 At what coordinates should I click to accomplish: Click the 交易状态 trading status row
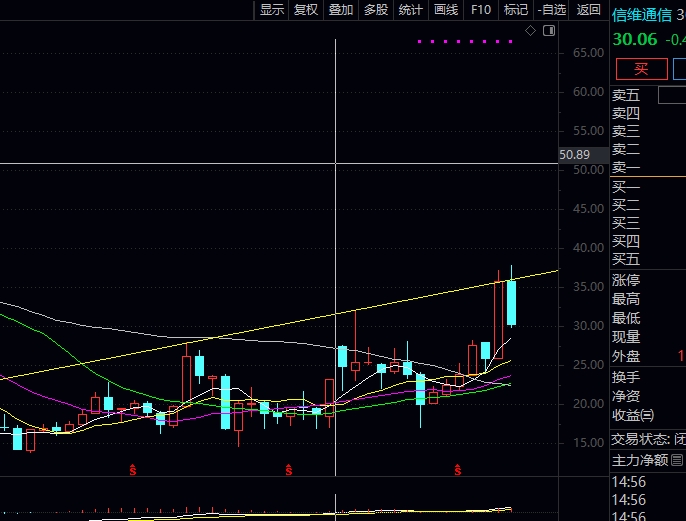coord(648,439)
